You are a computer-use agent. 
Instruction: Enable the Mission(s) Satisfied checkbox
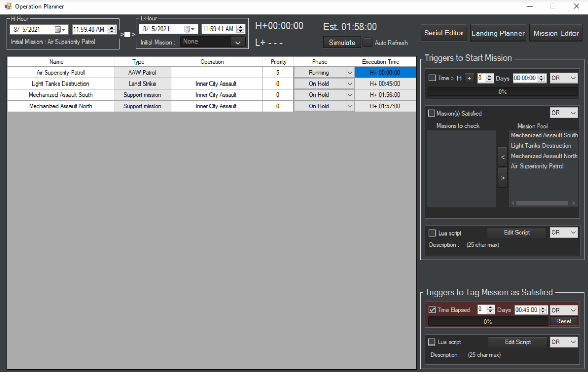click(431, 113)
